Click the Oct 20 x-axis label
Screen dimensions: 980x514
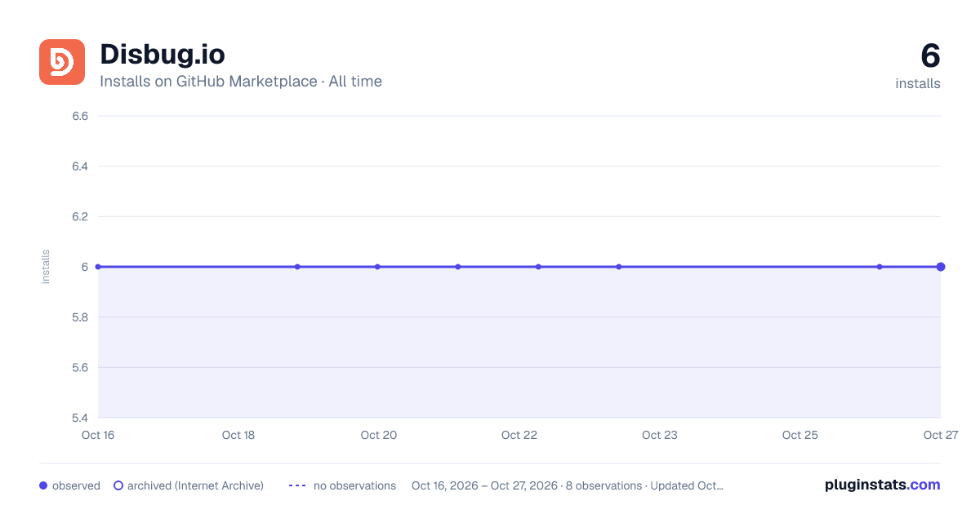[379, 435]
